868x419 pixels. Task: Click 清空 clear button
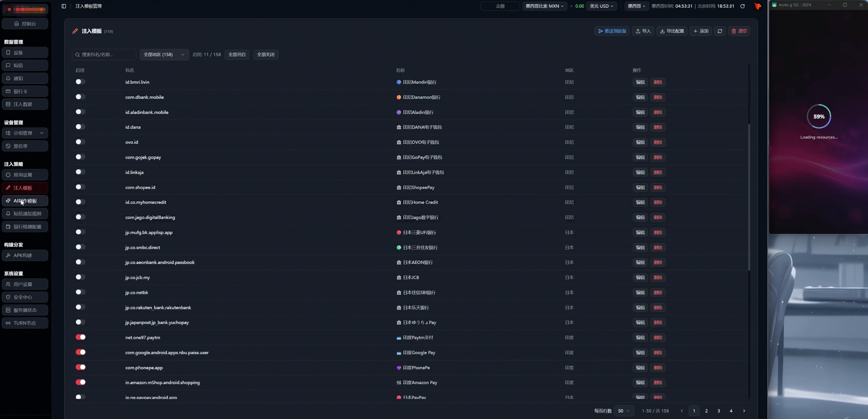click(x=739, y=31)
